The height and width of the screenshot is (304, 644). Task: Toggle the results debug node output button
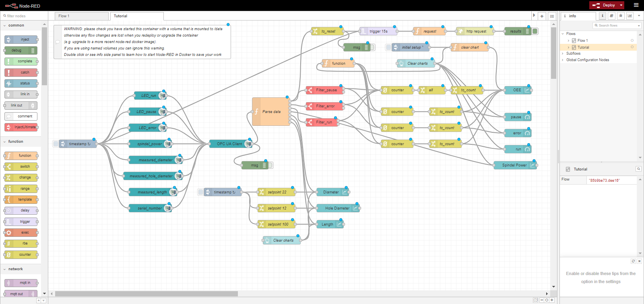click(x=535, y=31)
